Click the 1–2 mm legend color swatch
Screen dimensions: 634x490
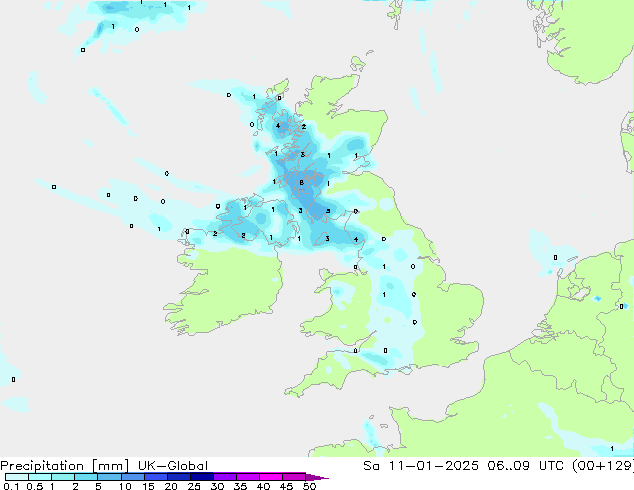tap(63, 477)
